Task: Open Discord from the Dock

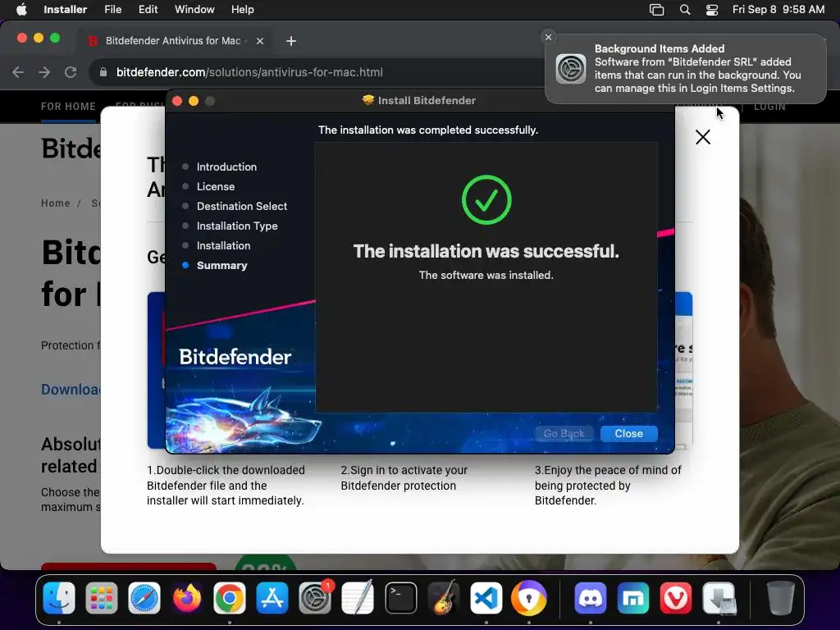Action: point(591,598)
